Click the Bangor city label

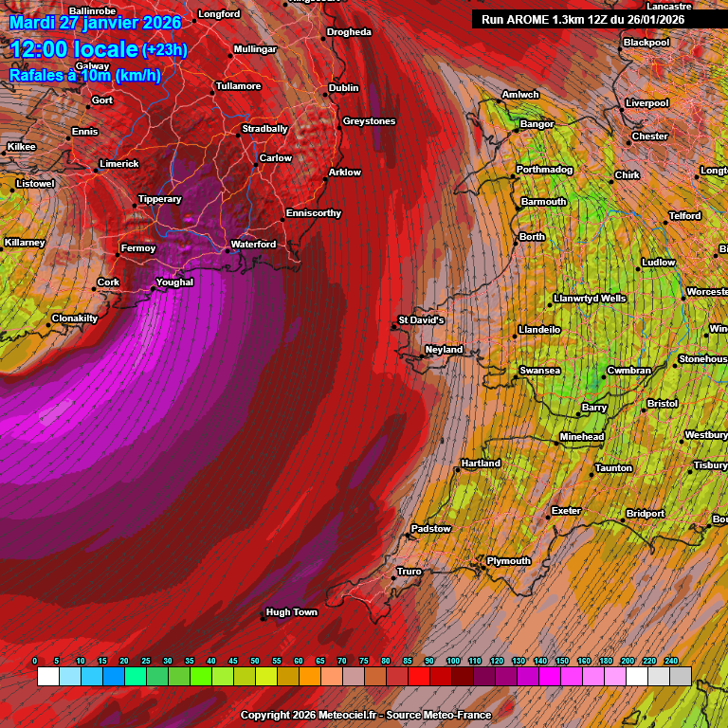coord(537,124)
